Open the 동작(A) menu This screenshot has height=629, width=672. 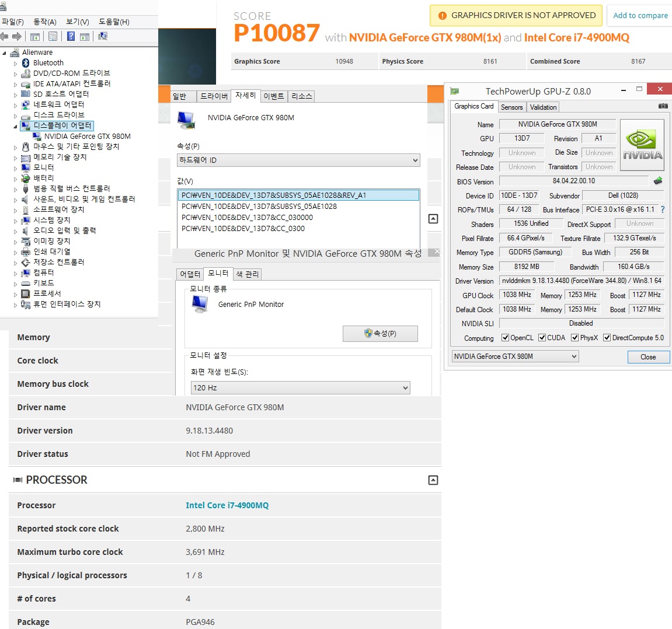45,22
